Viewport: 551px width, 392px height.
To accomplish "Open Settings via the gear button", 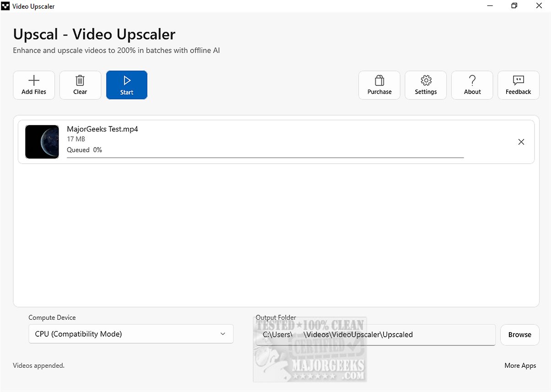I will tap(426, 85).
